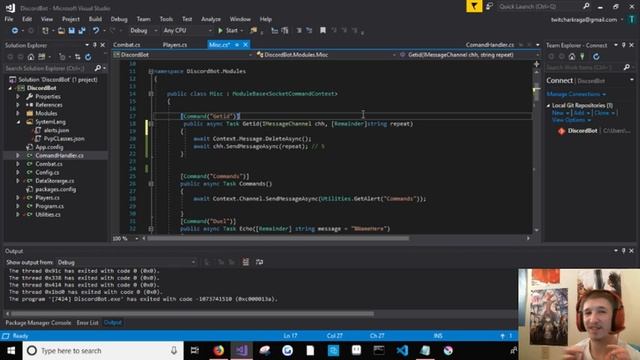Select DataStorage.cs in Solution Explorer
This screenshot has height=360, width=640.
tap(55, 181)
